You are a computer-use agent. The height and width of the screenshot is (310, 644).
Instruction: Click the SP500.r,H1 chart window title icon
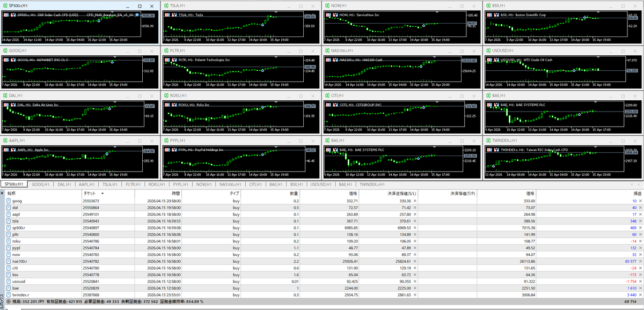[5, 5]
